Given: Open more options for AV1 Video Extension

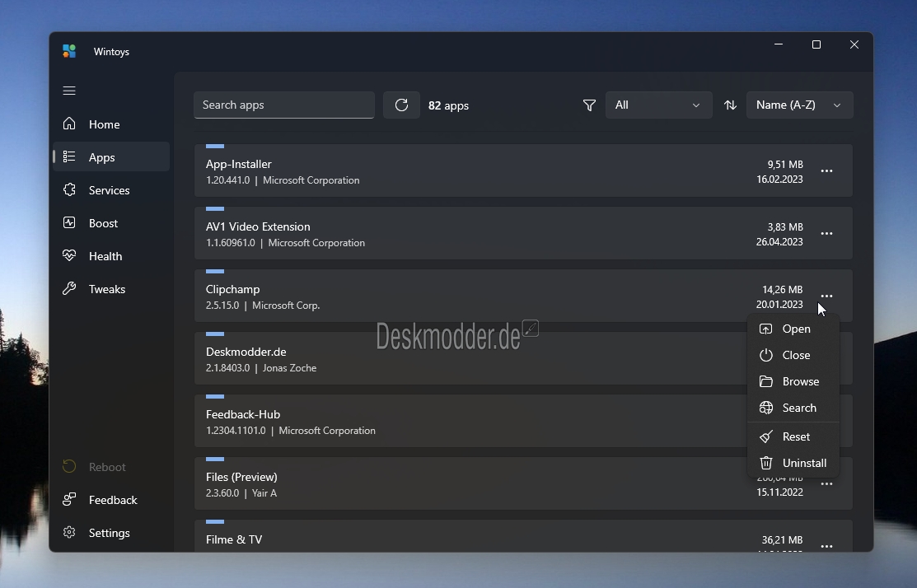Looking at the screenshot, I should tap(826, 234).
